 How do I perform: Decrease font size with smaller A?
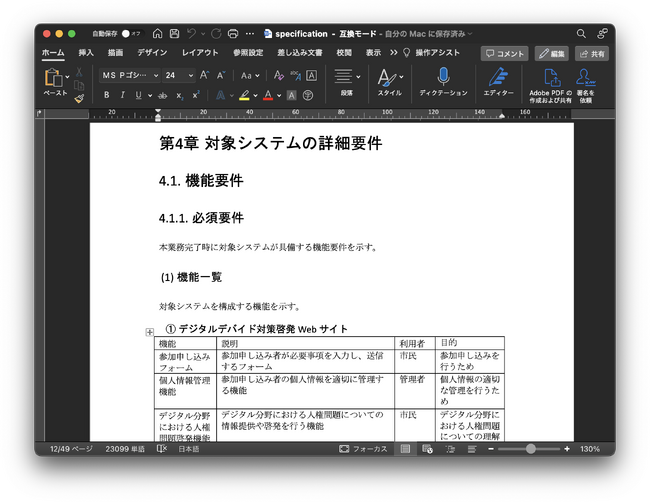click(x=221, y=75)
